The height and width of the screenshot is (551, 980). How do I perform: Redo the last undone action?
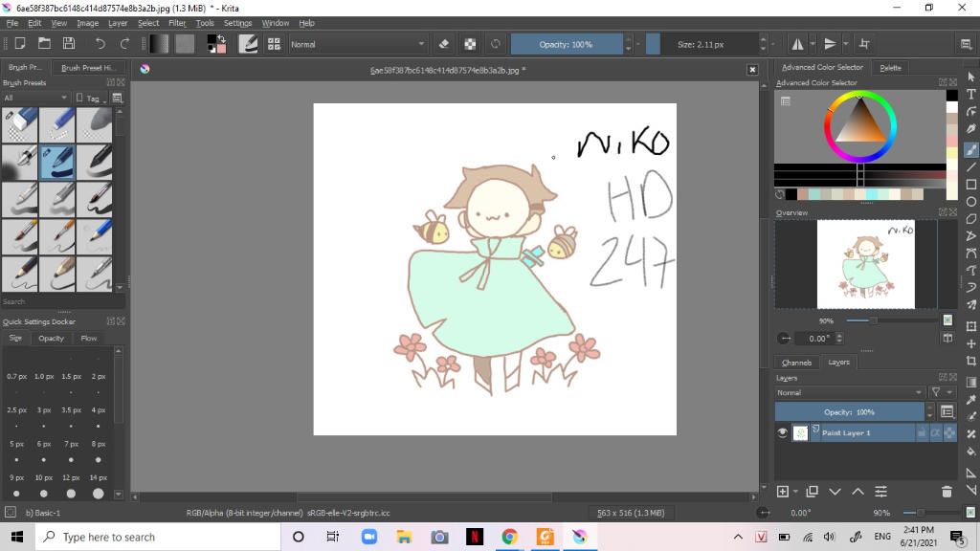coord(124,44)
